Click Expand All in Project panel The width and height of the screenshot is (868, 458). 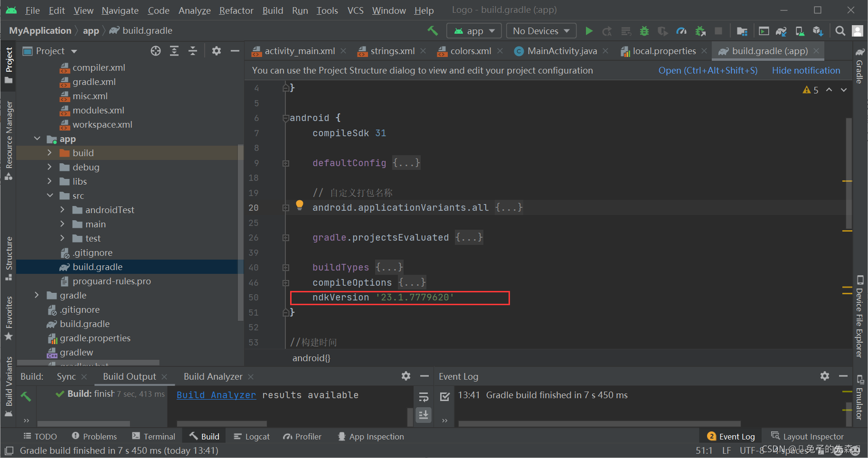[174, 51]
